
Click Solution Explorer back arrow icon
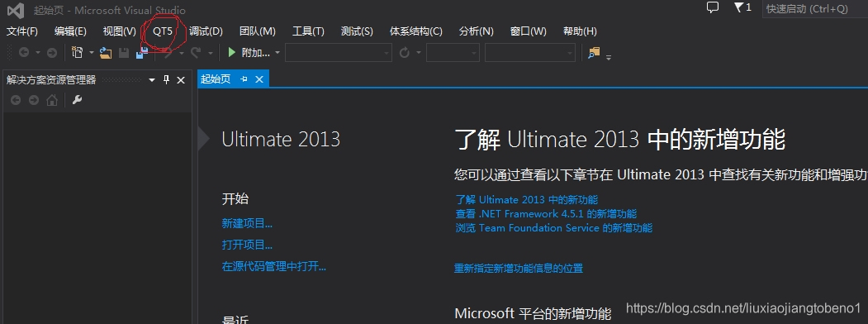pyautogui.click(x=16, y=100)
